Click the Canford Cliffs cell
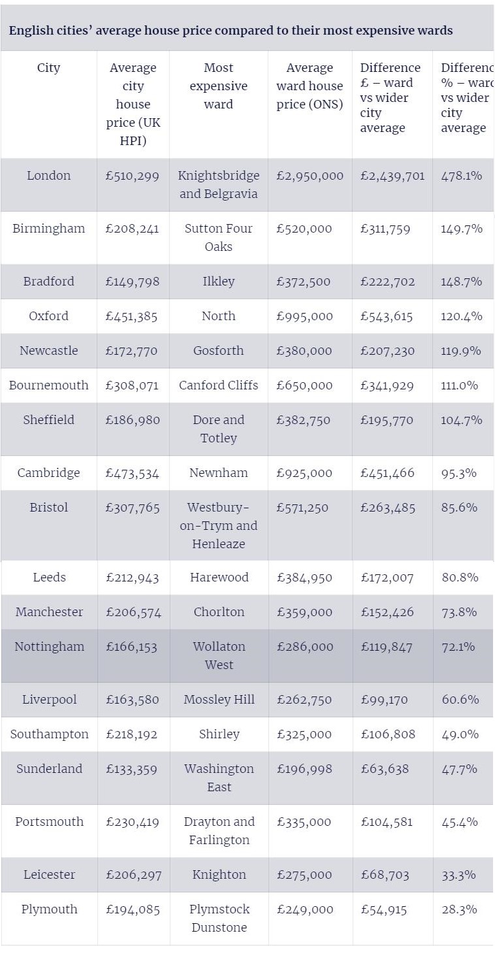Image resolution: width=495 pixels, height=980 pixels. click(218, 385)
